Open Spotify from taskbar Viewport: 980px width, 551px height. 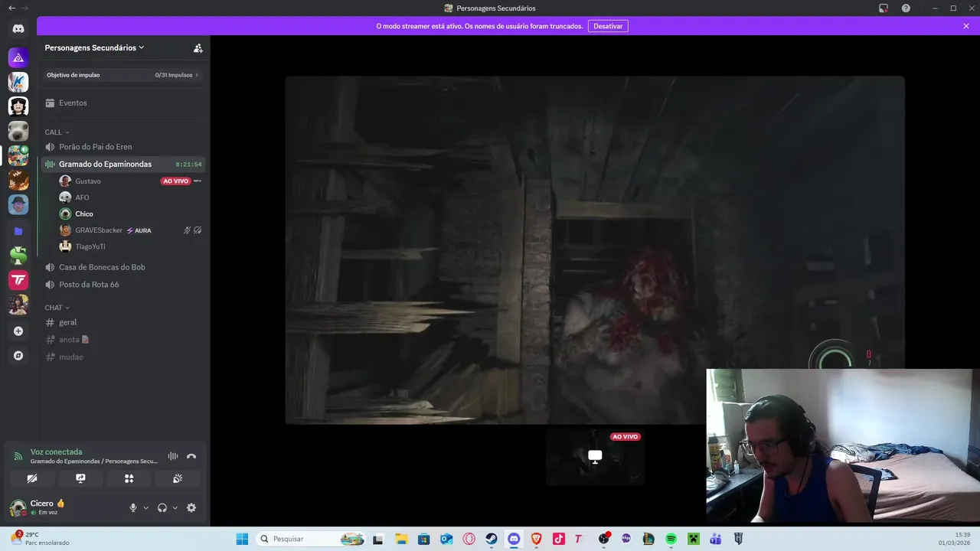click(671, 539)
